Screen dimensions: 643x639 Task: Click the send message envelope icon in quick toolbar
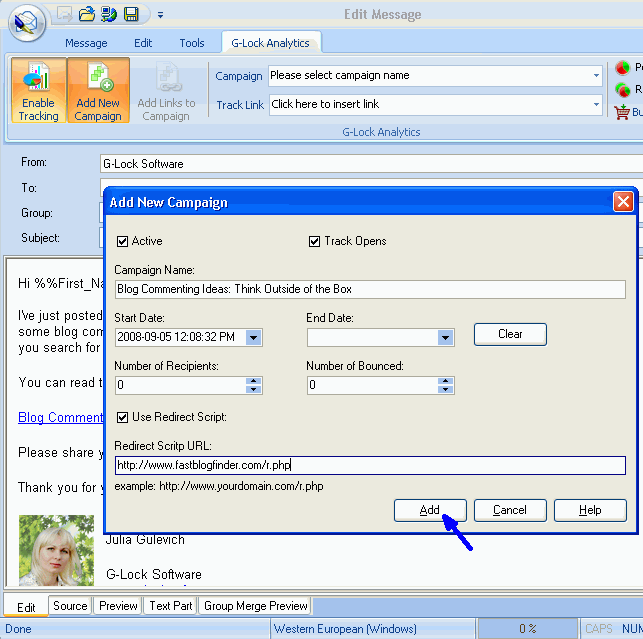[x=64, y=14]
